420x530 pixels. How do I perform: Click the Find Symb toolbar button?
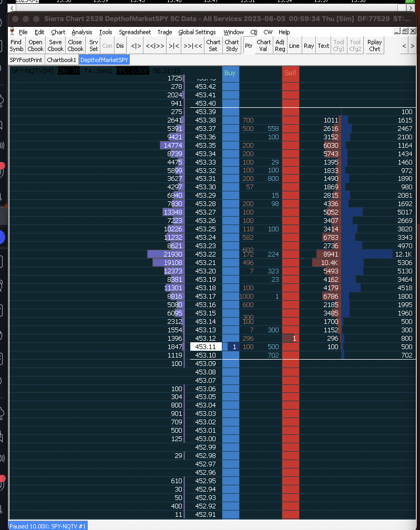click(x=16, y=45)
